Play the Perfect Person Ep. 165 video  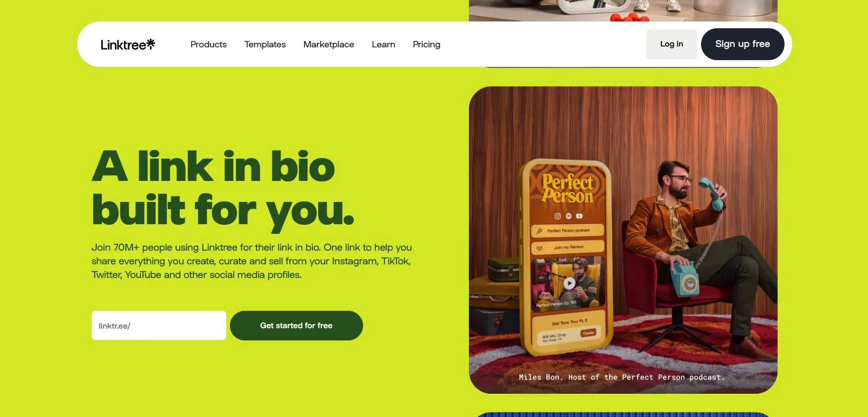pyautogui.click(x=569, y=283)
